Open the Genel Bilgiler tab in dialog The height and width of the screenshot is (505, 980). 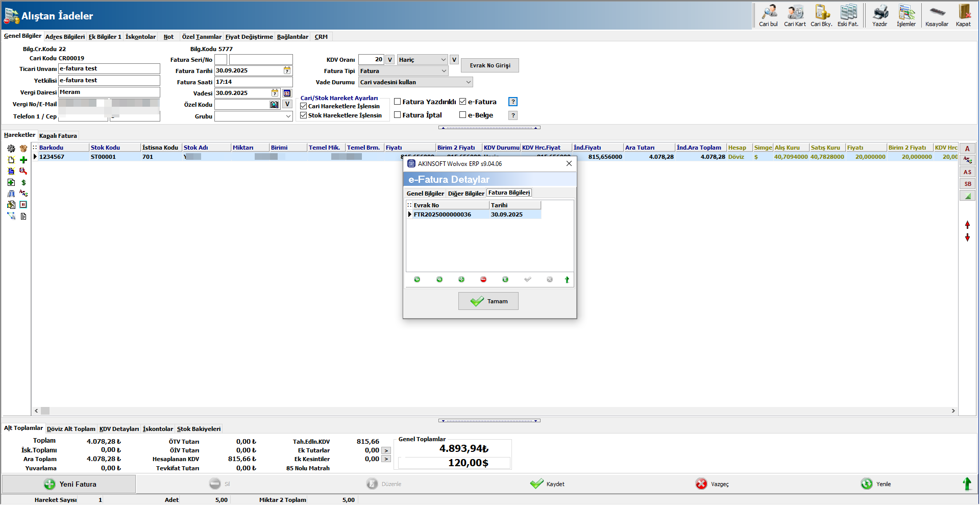click(x=425, y=194)
